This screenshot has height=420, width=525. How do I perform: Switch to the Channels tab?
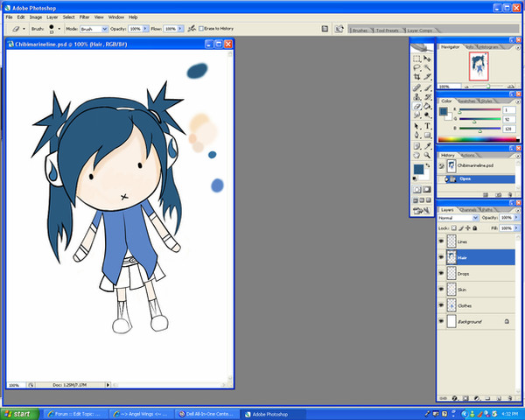468,210
